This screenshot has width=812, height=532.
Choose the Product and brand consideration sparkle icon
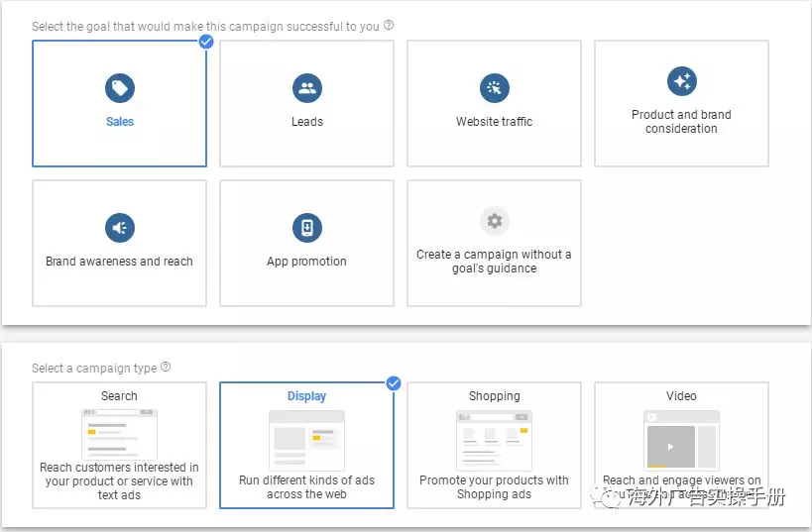coord(681,81)
